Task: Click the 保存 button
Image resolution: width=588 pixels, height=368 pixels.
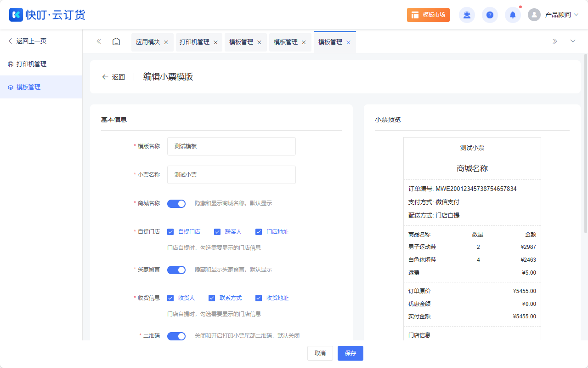Action: click(351, 353)
